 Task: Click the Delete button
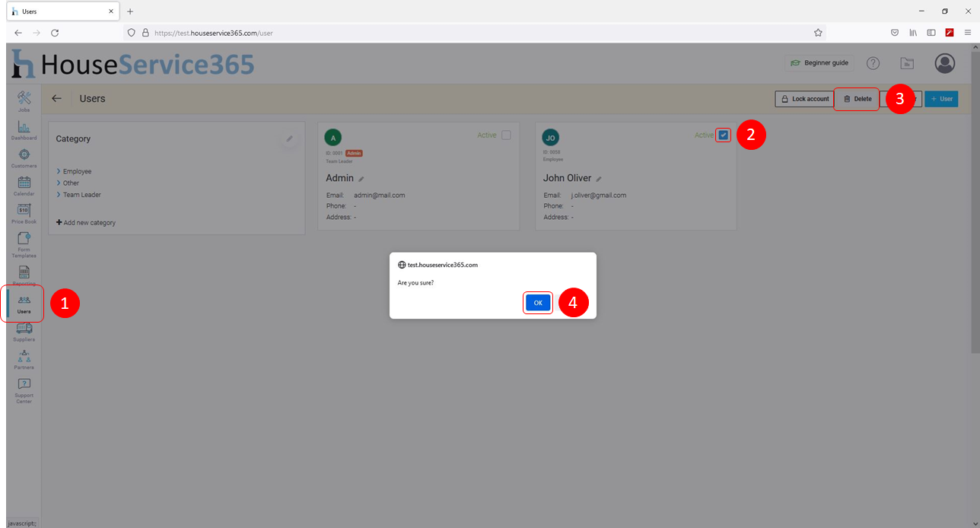(857, 99)
